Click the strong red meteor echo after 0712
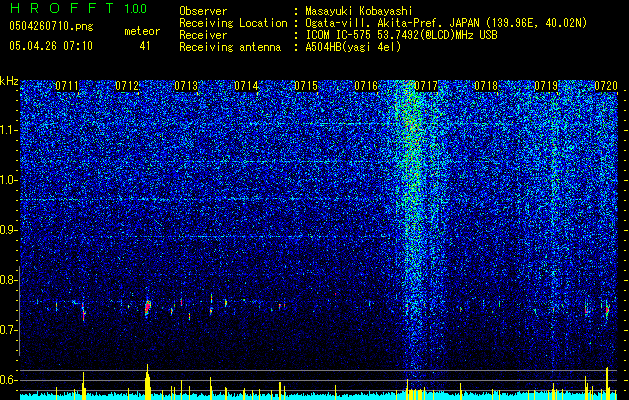629x400 pixels. pos(148,308)
